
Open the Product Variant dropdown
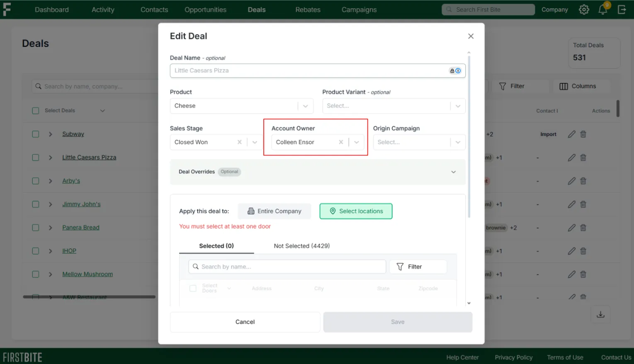click(x=394, y=106)
